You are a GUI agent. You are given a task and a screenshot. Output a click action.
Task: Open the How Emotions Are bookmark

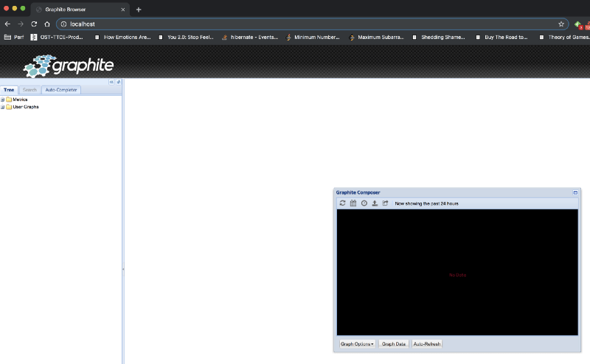(122, 38)
